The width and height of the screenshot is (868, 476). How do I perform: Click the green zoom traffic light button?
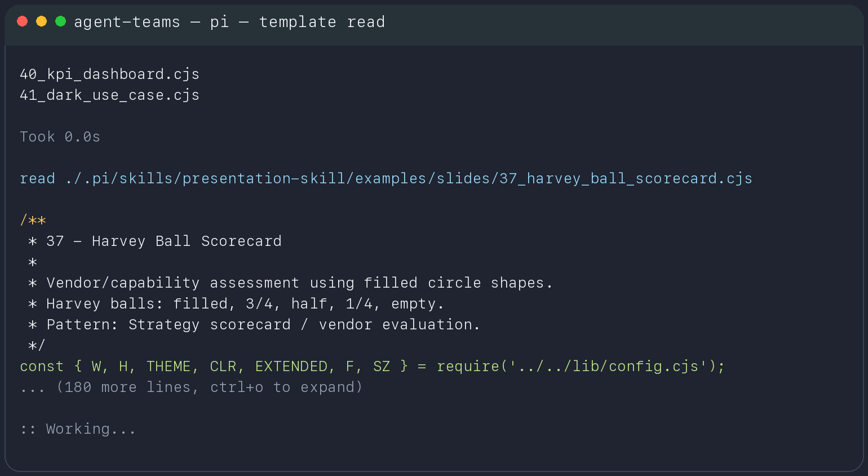[59, 21]
